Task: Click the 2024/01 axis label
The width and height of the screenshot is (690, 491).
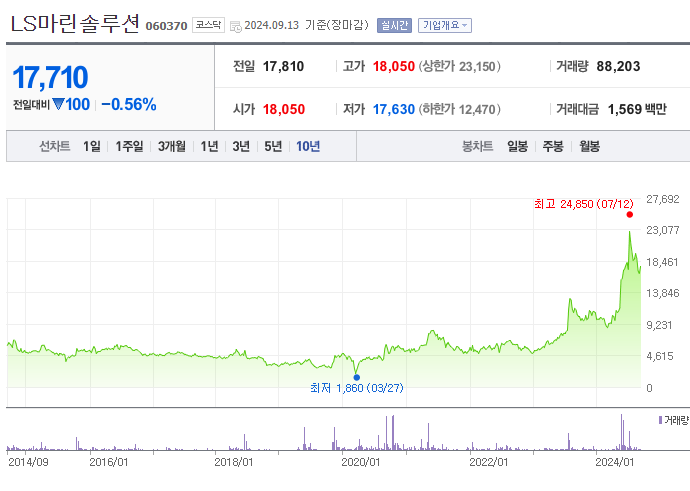Action: pos(615,462)
